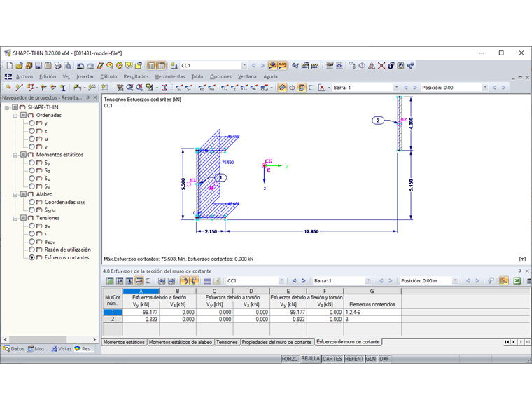Select the Razón de utilización radio button

(x=31, y=250)
